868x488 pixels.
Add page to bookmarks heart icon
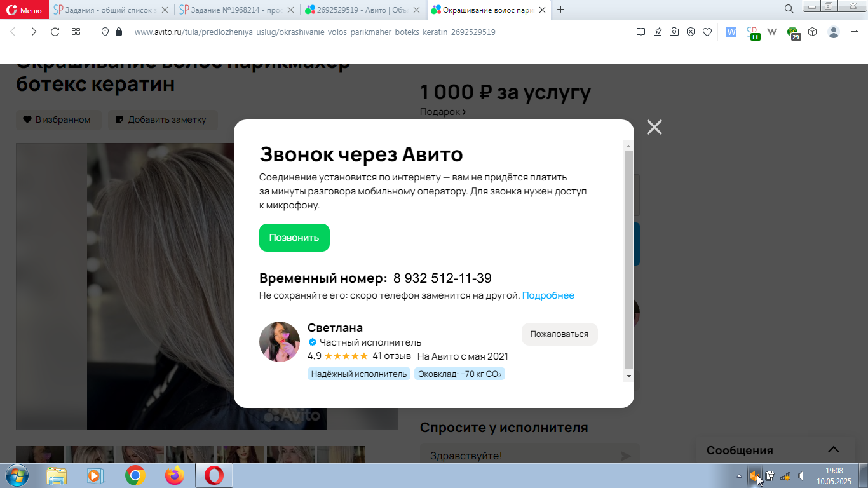pyautogui.click(x=707, y=32)
